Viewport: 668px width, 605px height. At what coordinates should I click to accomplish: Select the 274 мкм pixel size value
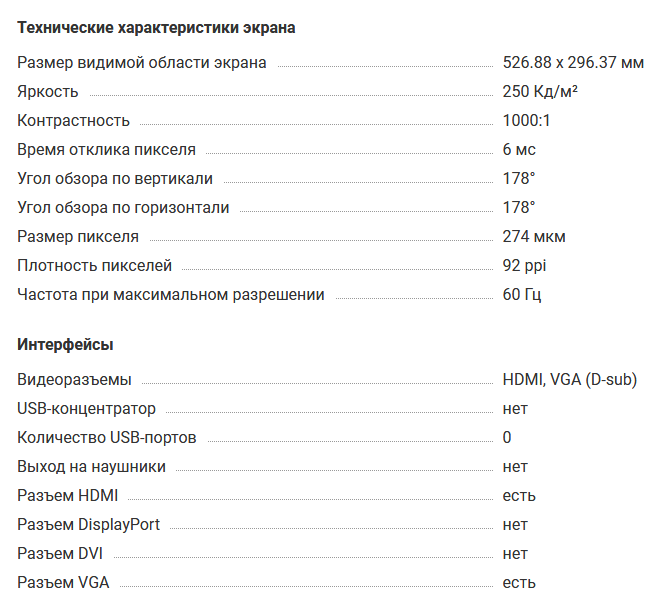[x=534, y=237]
